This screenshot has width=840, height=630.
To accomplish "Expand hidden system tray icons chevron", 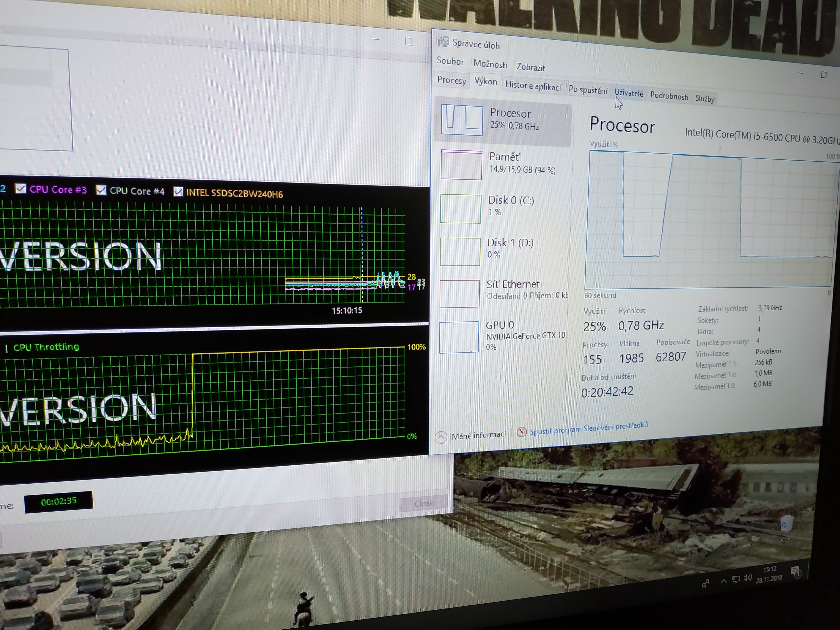I will tap(723, 581).
